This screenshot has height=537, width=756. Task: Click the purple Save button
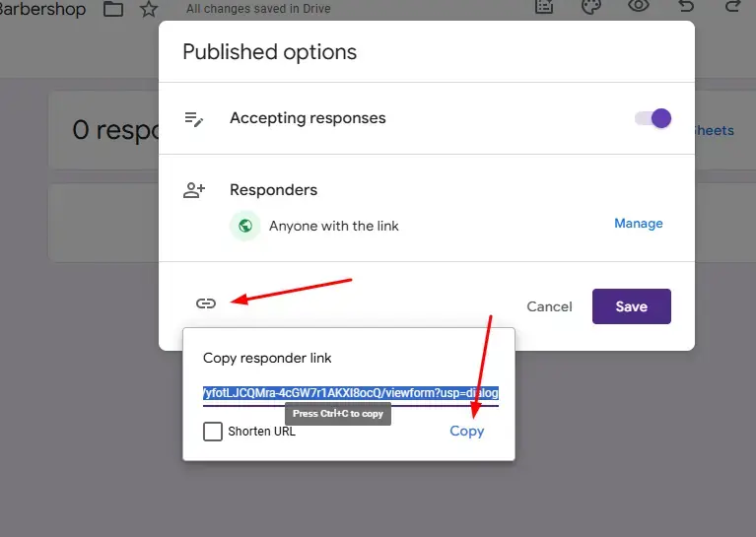(x=632, y=306)
